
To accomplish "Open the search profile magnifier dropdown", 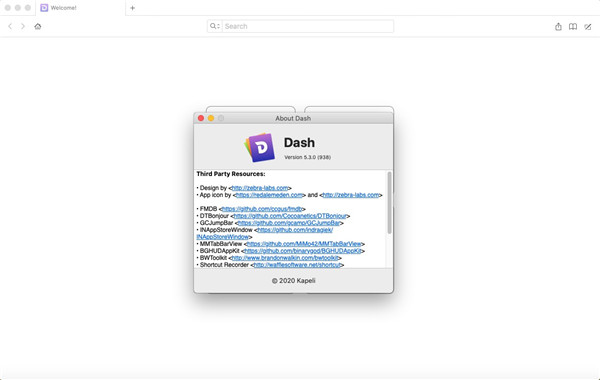I will click(x=215, y=26).
